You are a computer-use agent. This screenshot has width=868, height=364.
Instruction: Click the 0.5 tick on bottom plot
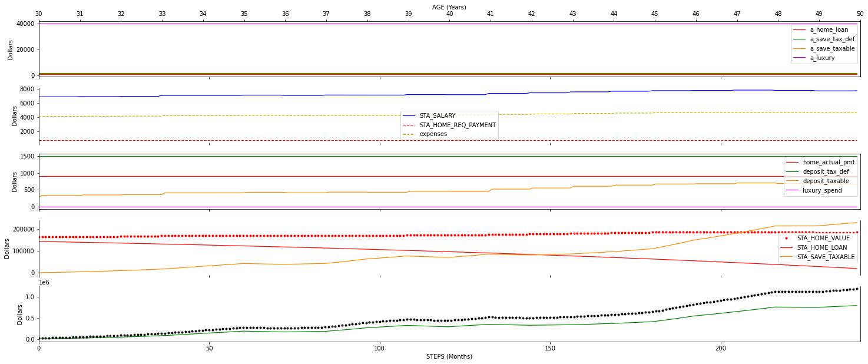pos(29,318)
